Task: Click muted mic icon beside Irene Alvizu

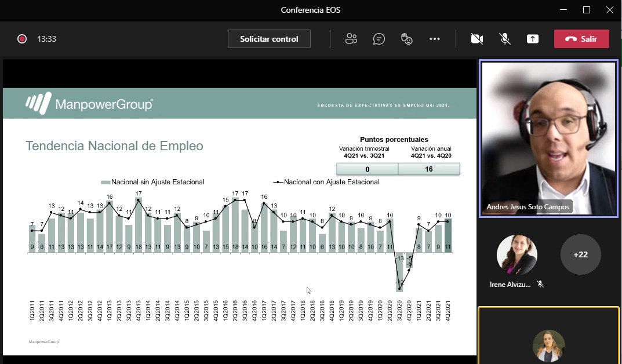Action: [x=540, y=284]
